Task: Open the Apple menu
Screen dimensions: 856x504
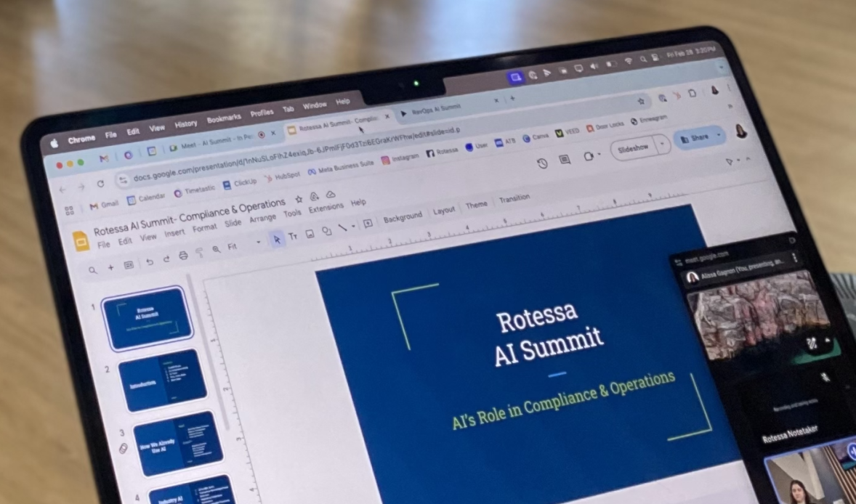Action: tap(54, 144)
